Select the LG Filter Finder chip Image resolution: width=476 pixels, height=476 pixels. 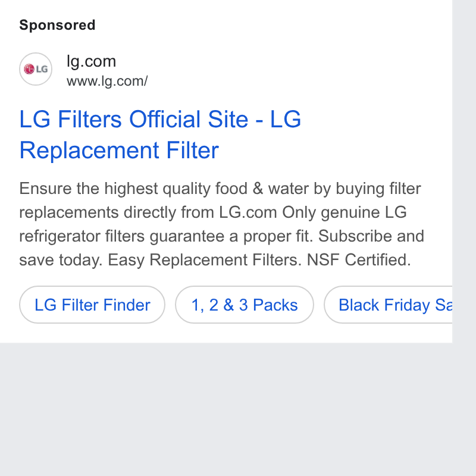[x=92, y=305]
